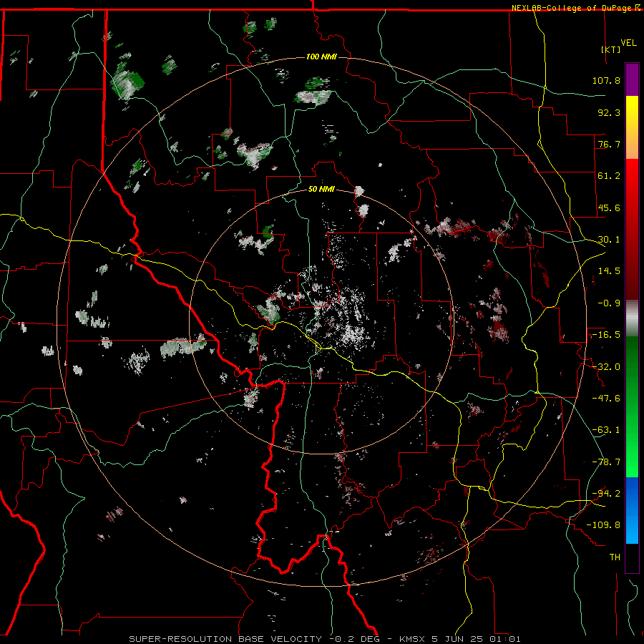Click the 5 JUN 25 01:01 timestamp
The height and width of the screenshot is (644, 644).
click(x=477, y=639)
